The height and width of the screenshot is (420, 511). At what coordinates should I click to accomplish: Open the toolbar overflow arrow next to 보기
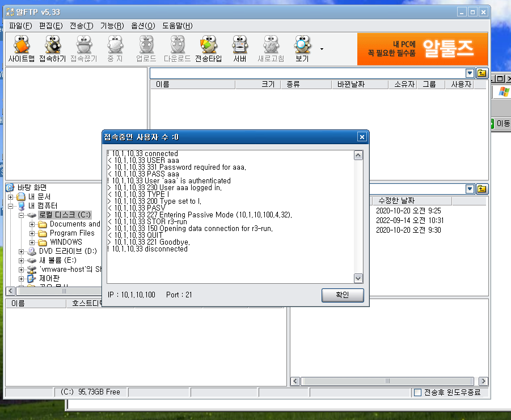322,49
